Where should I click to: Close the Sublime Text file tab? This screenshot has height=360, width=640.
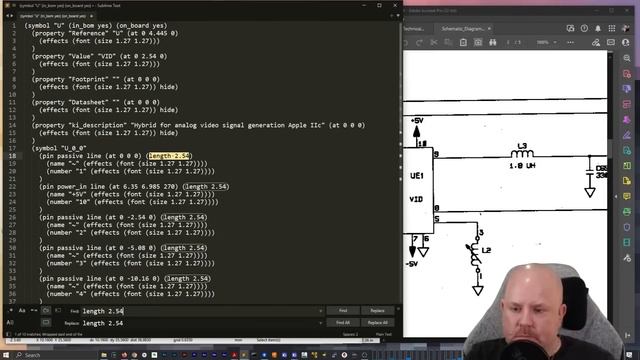(x=91, y=16)
